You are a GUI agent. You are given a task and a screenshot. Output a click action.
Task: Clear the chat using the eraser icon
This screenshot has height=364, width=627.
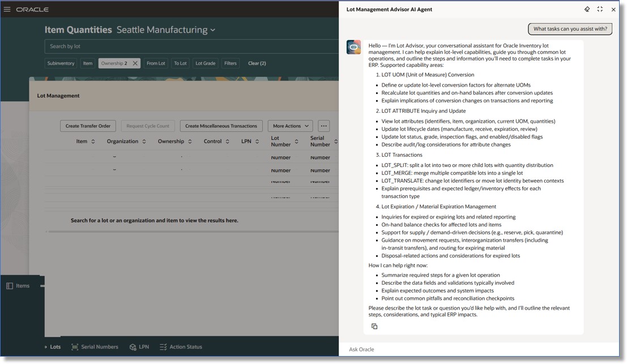tap(587, 9)
